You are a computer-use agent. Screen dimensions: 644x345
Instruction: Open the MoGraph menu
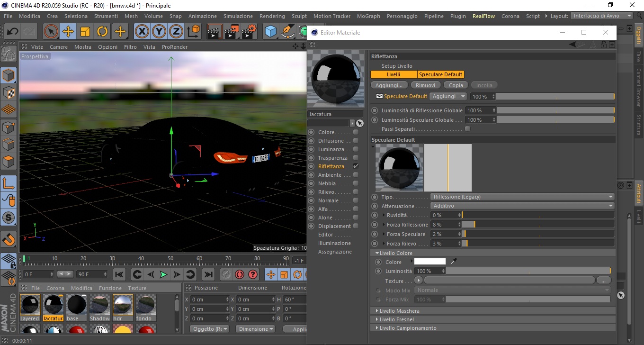tap(368, 16)
